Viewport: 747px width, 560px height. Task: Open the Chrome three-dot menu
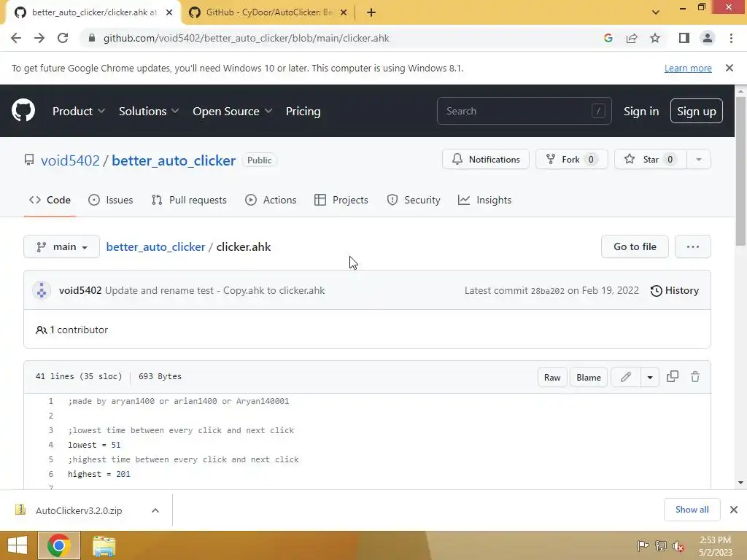tap(731, 38)
